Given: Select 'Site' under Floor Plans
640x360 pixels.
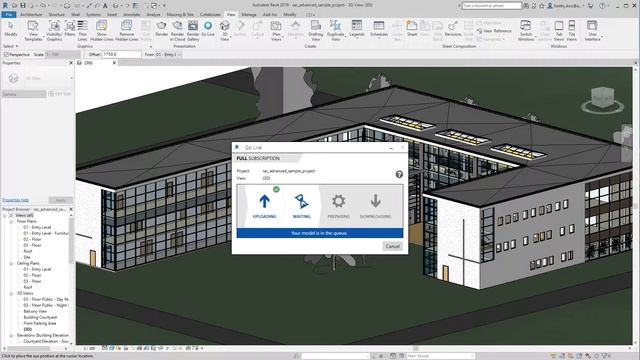Looking at the screenshot, I should (x=27, y=258).
